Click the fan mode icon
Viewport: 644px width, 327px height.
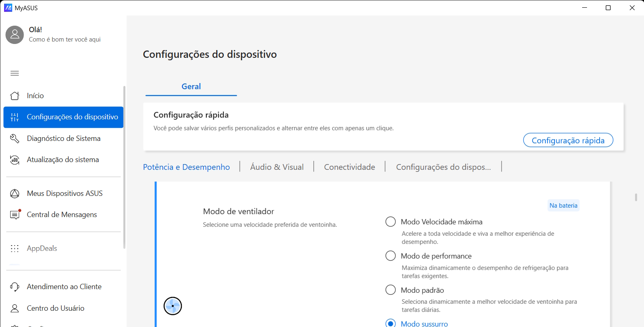(173, 306)
